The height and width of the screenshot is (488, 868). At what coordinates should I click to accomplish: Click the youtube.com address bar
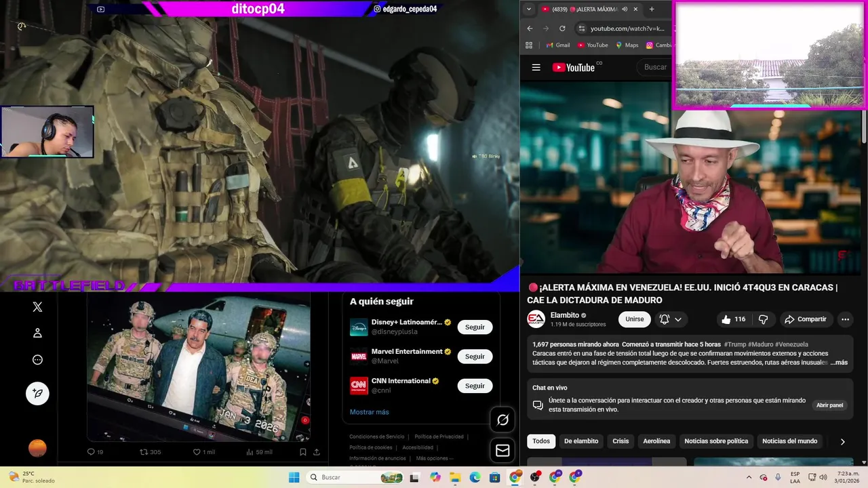(627, 28)
